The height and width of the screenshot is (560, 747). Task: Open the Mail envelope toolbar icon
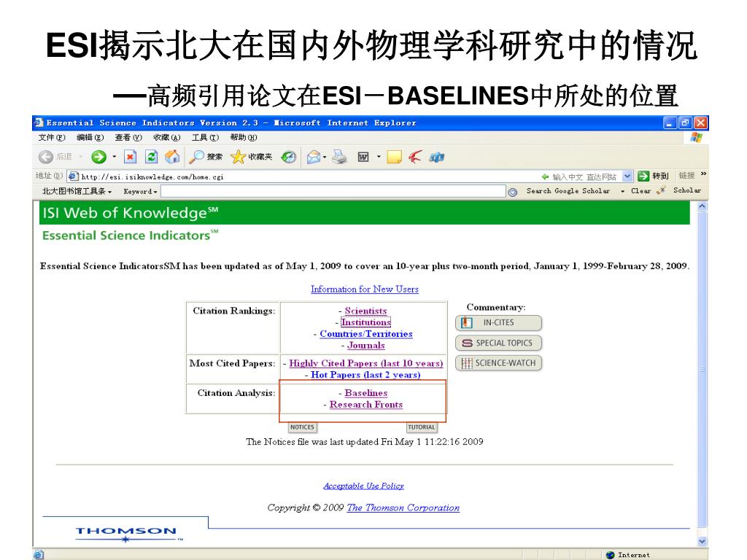click(313, 157)
